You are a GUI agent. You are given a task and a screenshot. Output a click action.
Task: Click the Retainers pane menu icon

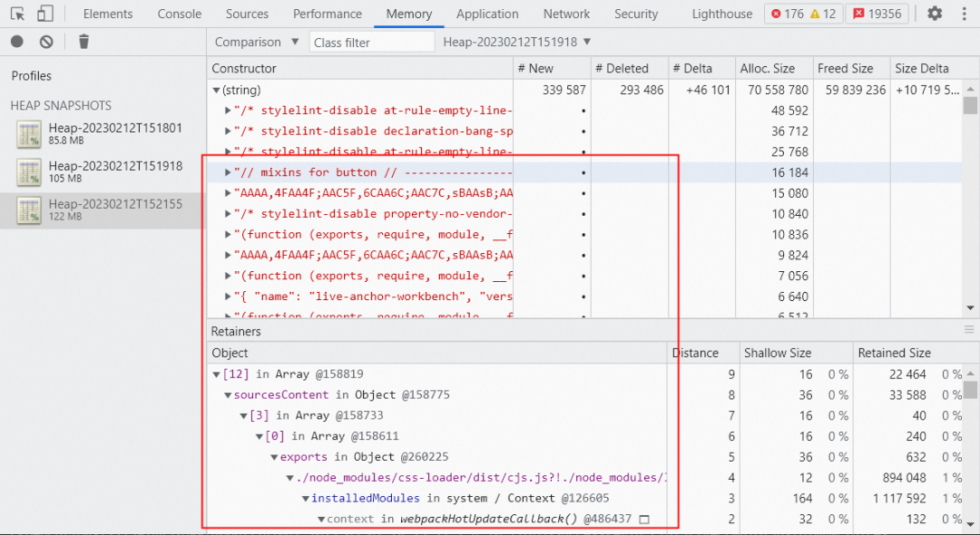(969, 330)
